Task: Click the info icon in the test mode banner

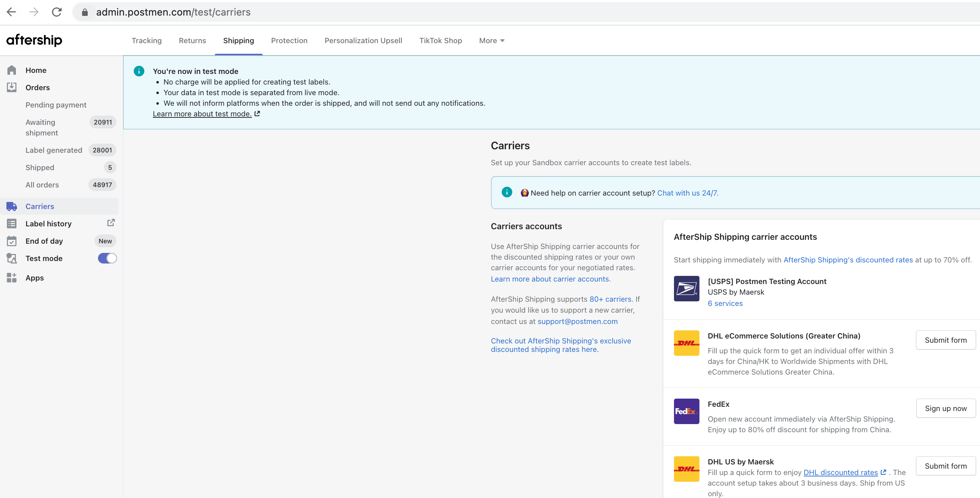Action: pos(139,71)
